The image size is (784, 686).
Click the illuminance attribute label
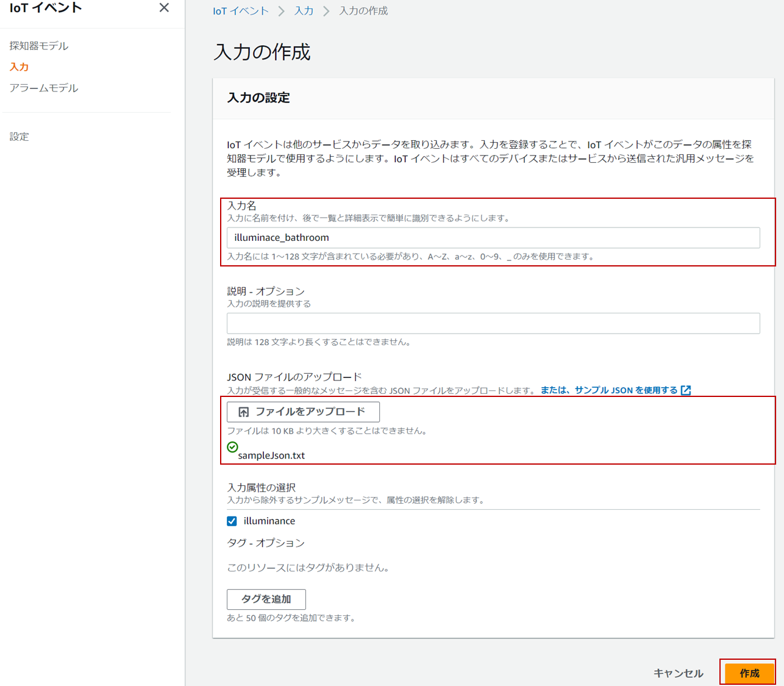tap(269, 521)
